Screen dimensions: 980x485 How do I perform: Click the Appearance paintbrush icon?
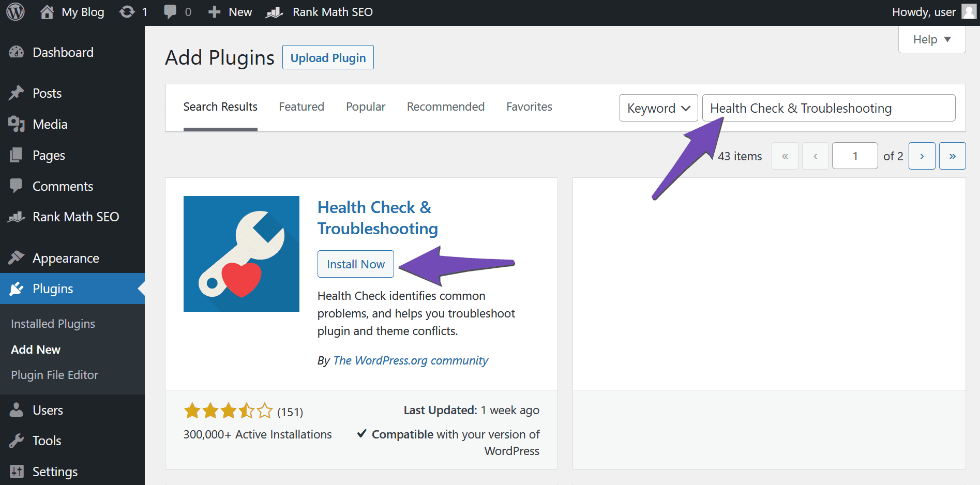click(17, 257)
